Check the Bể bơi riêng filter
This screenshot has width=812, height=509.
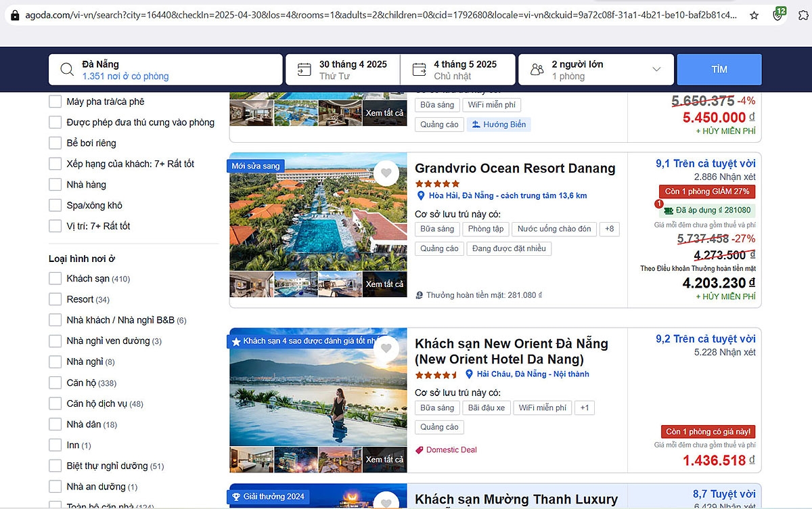(55, 143)
